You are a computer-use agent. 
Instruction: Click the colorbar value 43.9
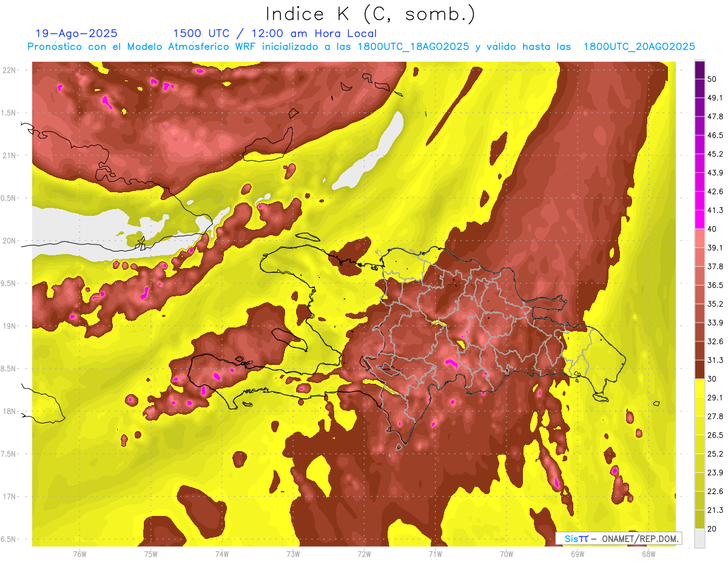pyautogui.click(x=715, y=173)
